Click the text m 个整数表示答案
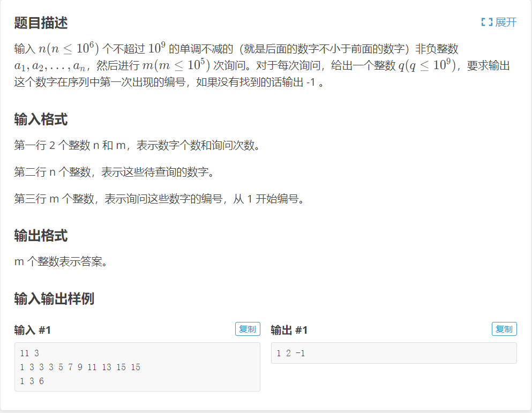Image resolution: width=532 pixels, height=413 pixels. (62, 261)
